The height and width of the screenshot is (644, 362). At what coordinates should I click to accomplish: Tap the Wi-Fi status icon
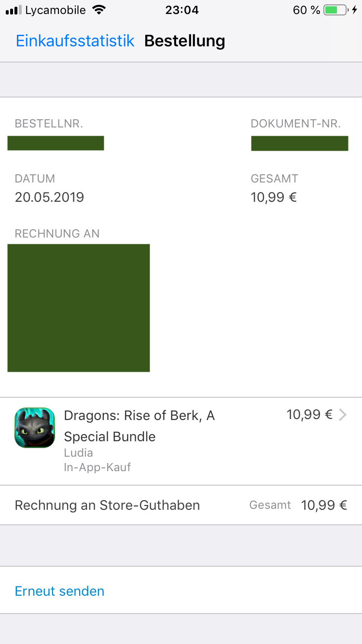tap(99, 10)
